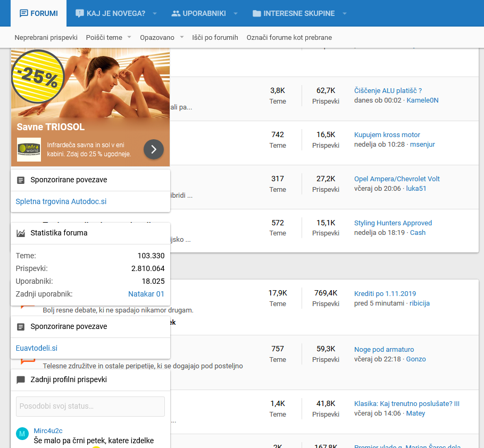Open the ribicija user profile
The image size is (484, 448).
click(x=420, y=303)
